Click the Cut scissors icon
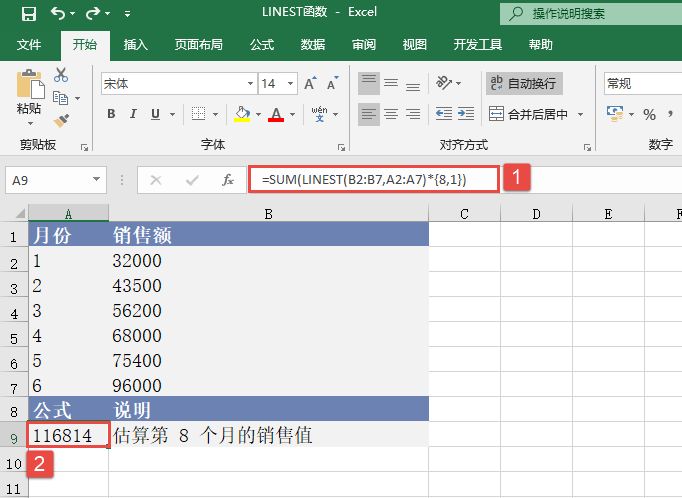This screenshot has height=498, width=682. [61, 75]
